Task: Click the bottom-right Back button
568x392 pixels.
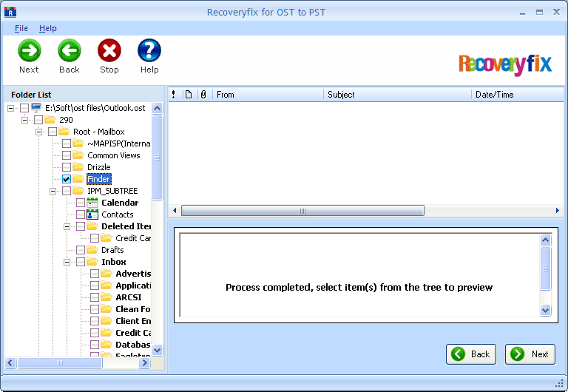Action: click(471, 354)
